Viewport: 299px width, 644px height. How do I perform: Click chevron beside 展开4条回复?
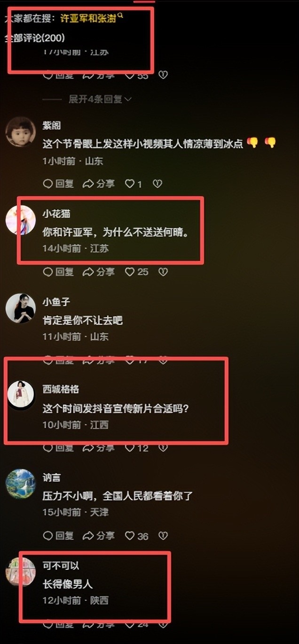click(x=128, y=99)
